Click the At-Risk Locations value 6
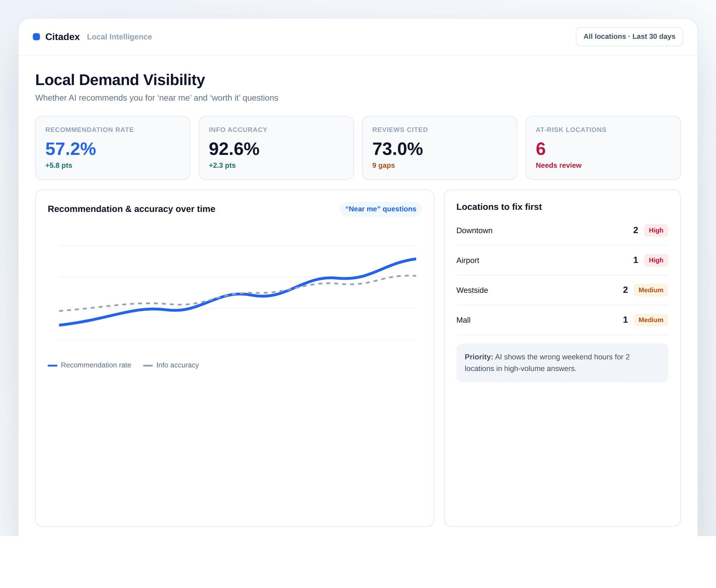 [540, 149]
